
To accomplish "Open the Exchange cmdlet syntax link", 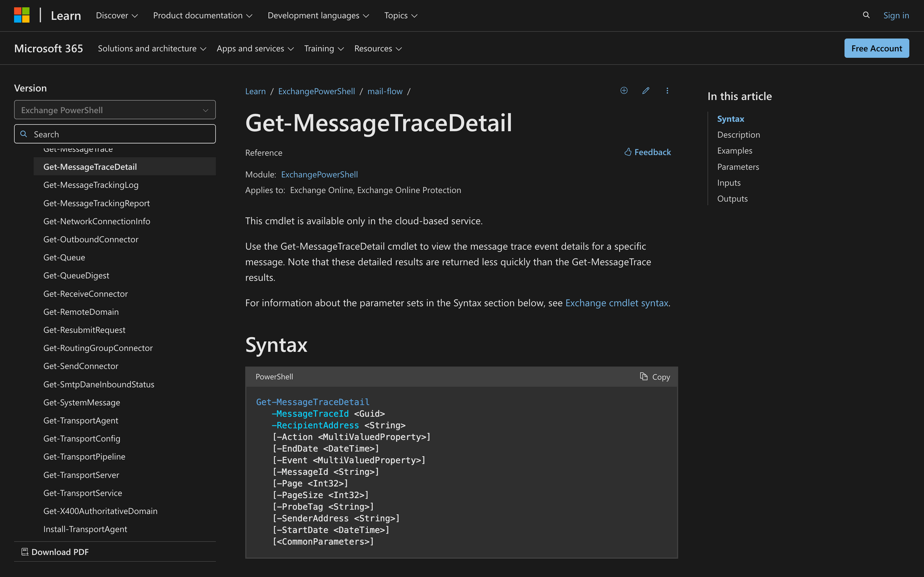I will pos(617,303).
